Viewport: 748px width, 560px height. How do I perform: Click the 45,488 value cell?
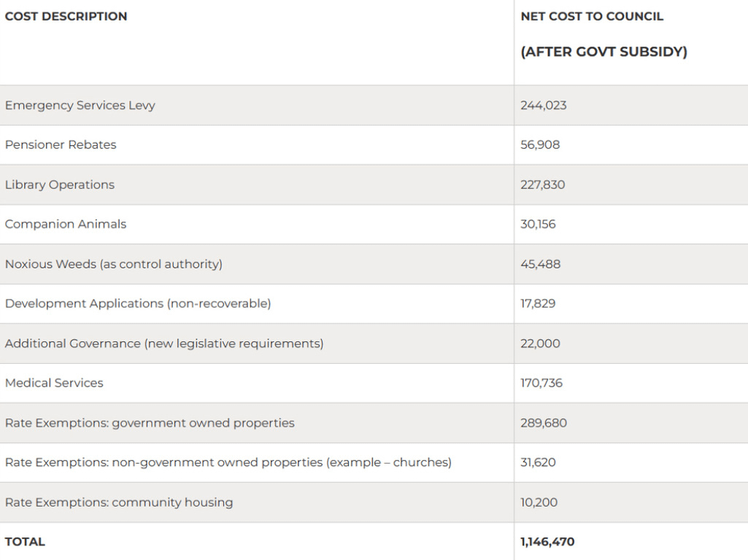click(541, 265)
